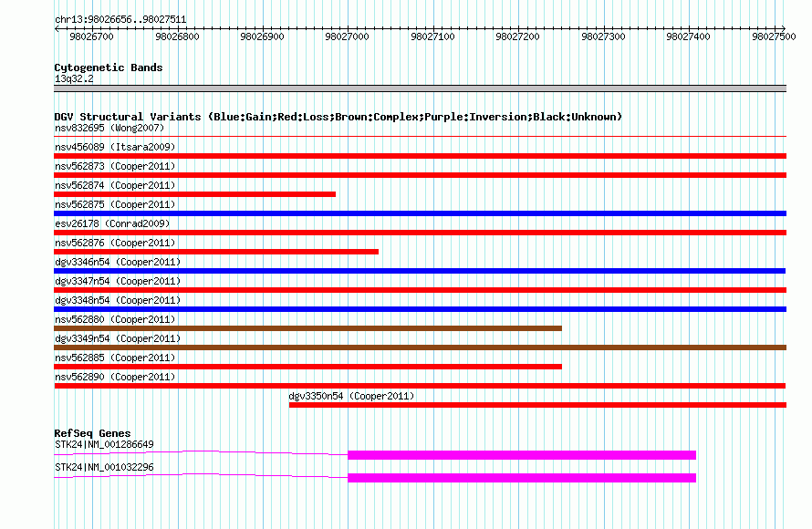
Task: Click the STK24|NM_001286649 gene label
Action: tap(104, 444)
